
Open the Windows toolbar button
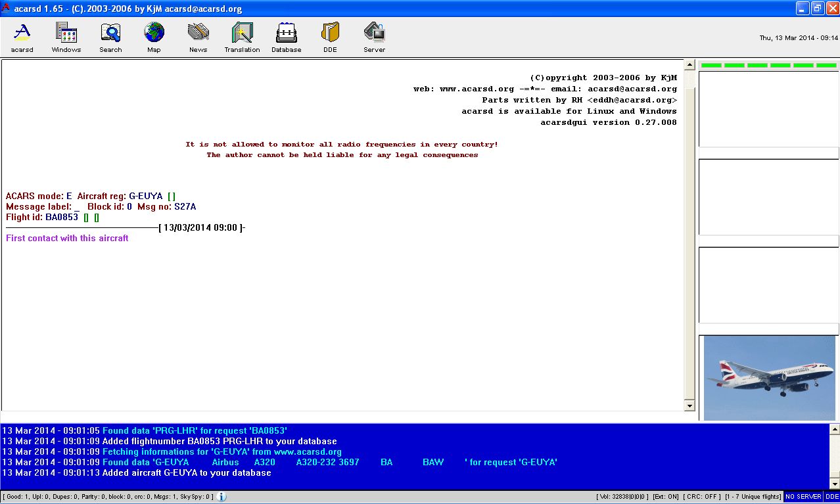point(66,37)
